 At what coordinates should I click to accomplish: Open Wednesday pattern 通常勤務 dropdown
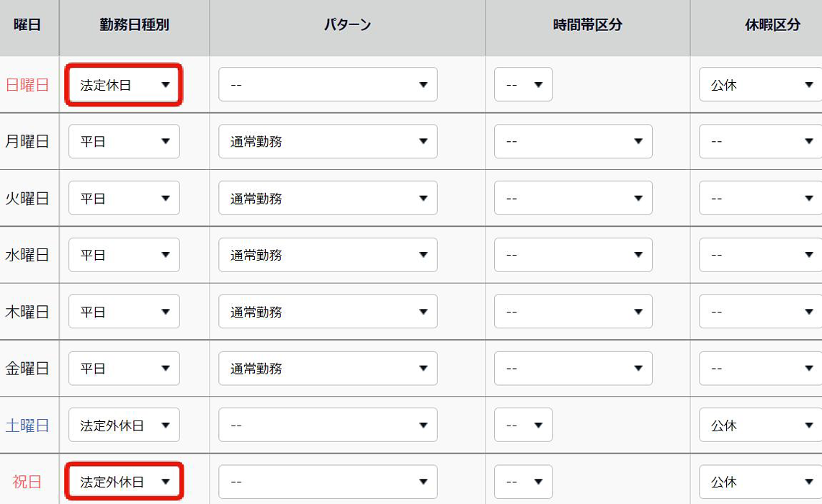328,255
